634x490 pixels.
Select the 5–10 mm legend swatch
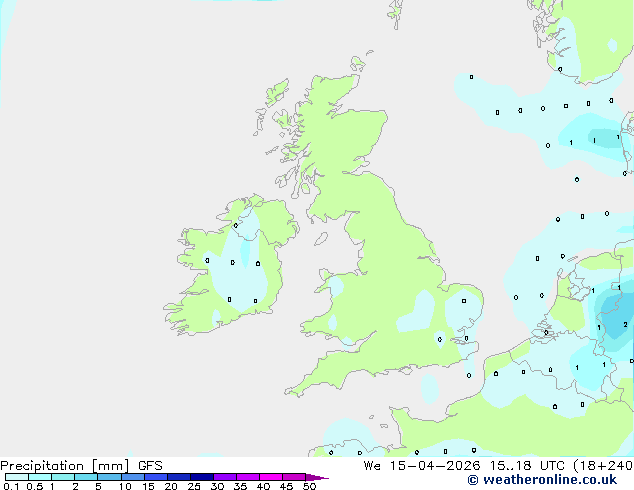coord(109,477)
